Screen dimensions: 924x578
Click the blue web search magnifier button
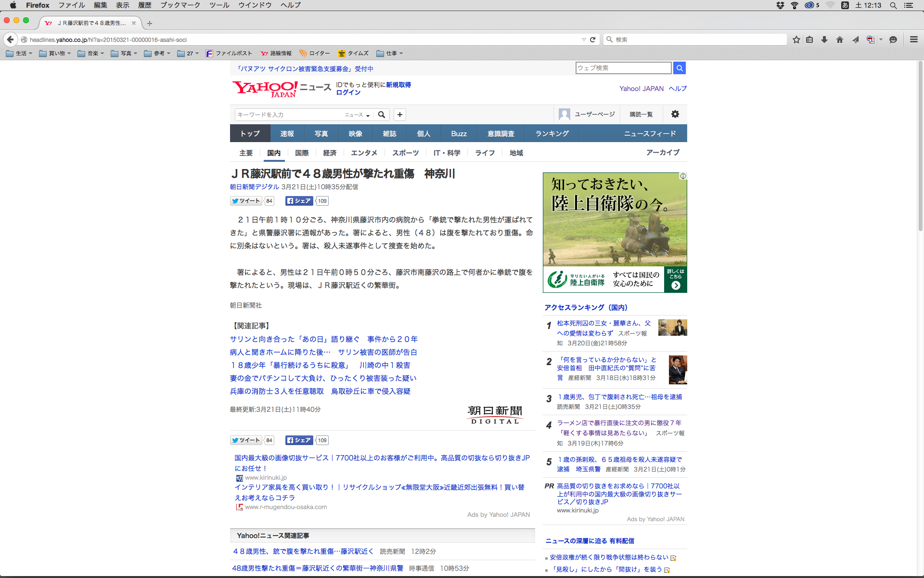click(x=679, y=68)
